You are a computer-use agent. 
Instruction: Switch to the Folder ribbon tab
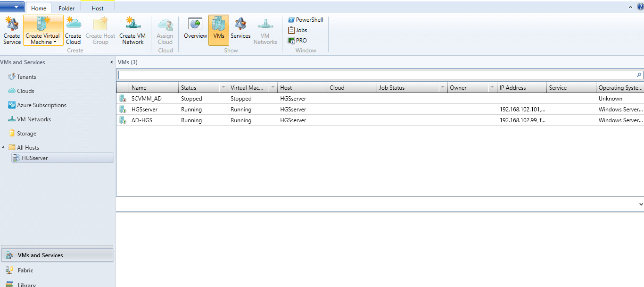pos(66,8)
